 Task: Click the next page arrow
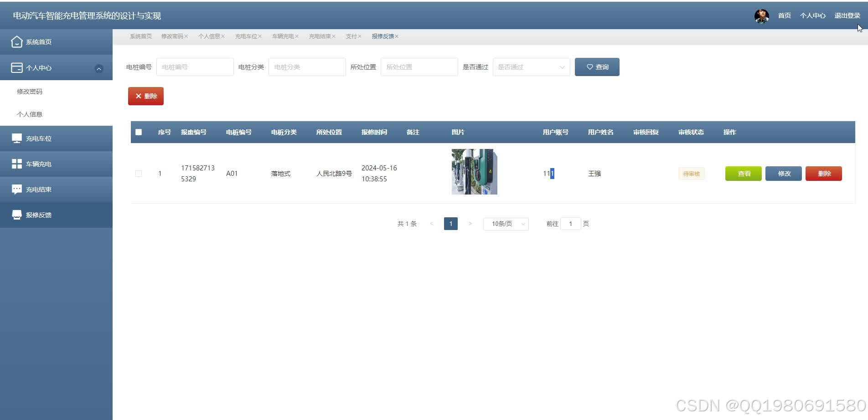pos(470,224)
